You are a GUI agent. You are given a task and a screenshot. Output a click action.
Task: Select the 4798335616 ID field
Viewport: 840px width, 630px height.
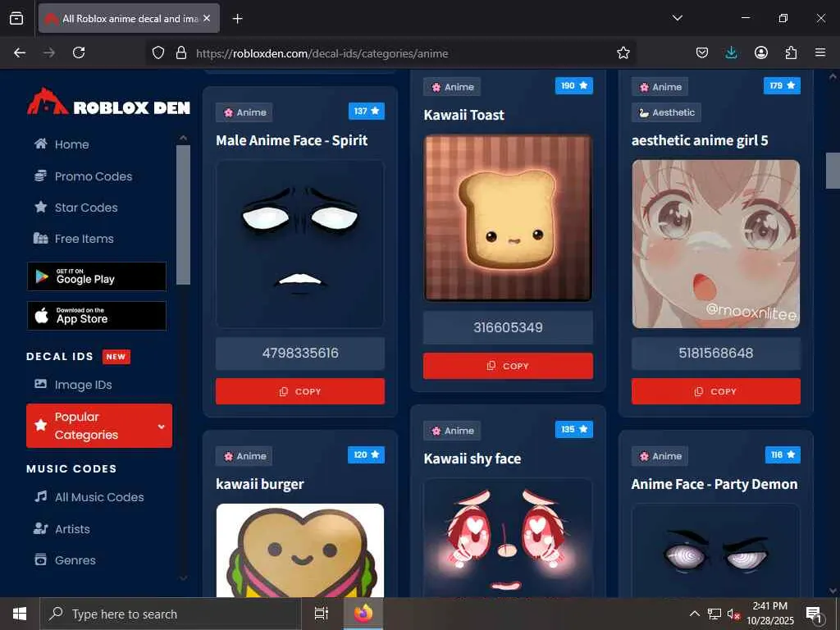pos(300,353)
